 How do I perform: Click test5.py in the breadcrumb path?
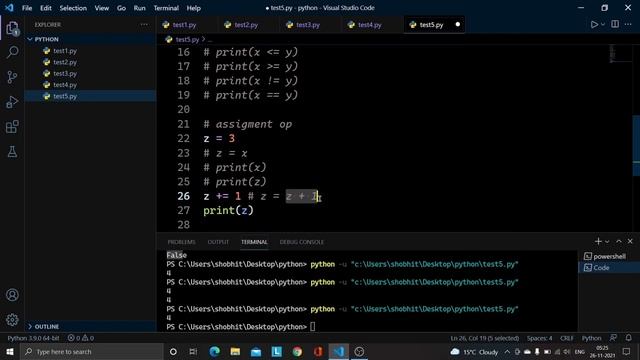tap(187, 40)
